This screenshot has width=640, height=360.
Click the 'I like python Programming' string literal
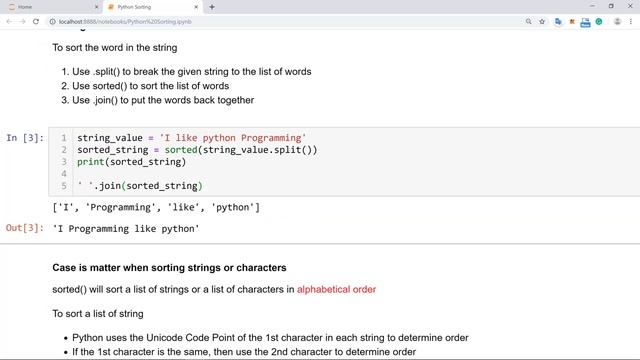click(233, 138)
